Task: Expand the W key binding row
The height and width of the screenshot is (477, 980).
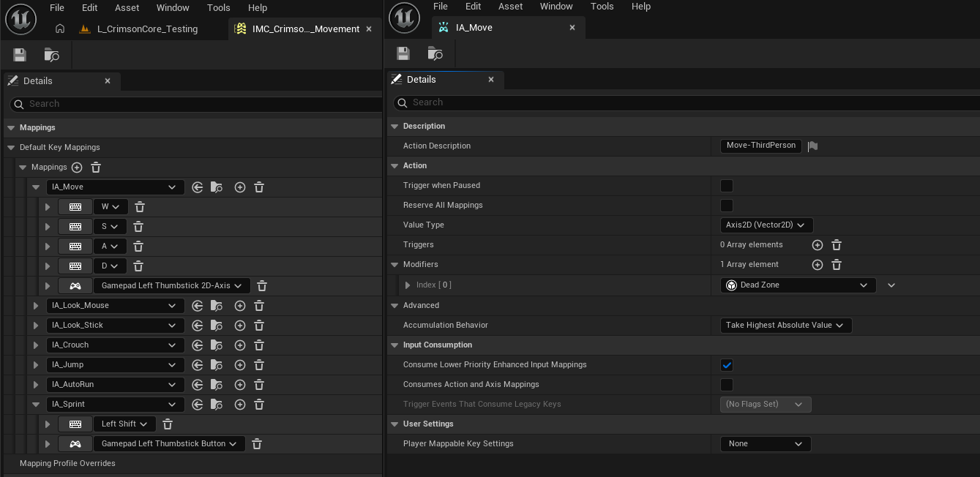Action: tap(48, 207)
